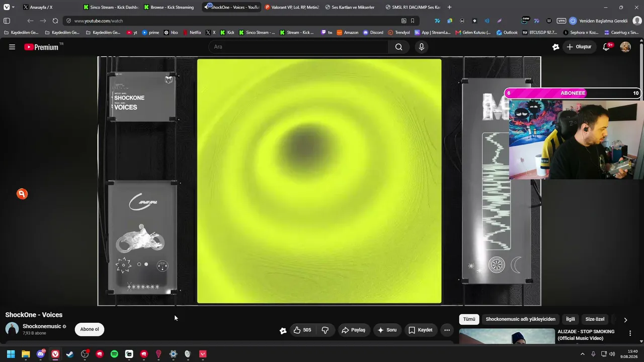The width and height of the screenshot is (644, 362).
Task: Open options for ALIZADE - STOP SMOKING video
Action: [630, 333]
